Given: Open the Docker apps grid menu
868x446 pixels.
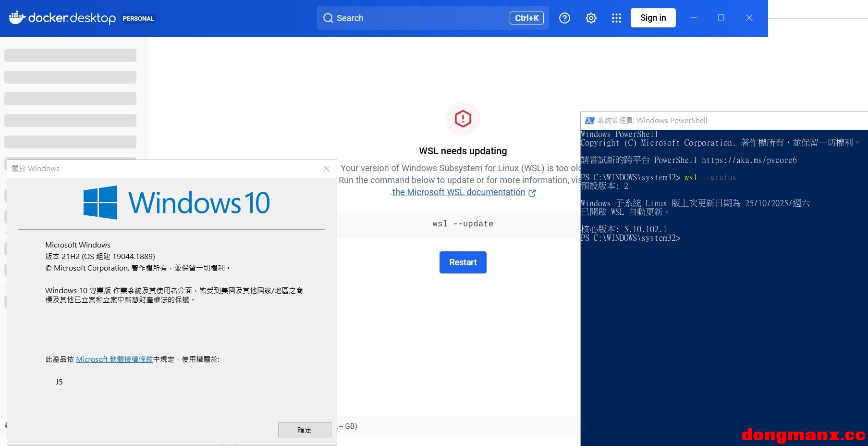Looking at the screenshot, I should (x=616, y=18).
